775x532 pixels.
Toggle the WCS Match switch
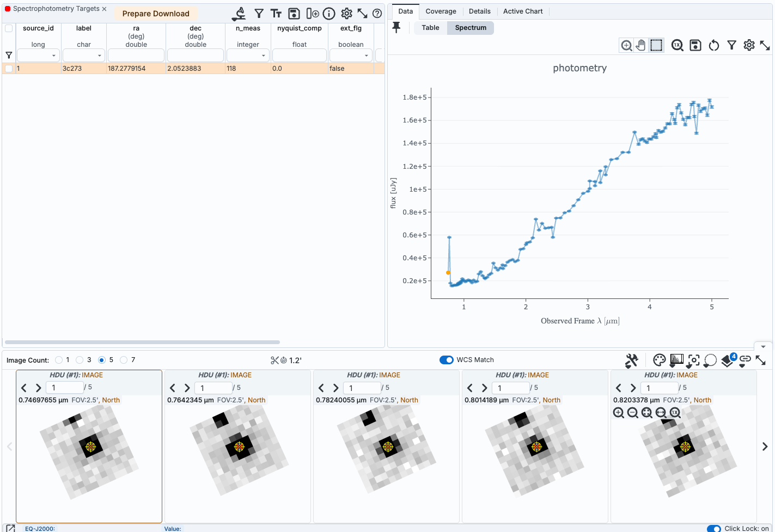click(x=447, y=360)
